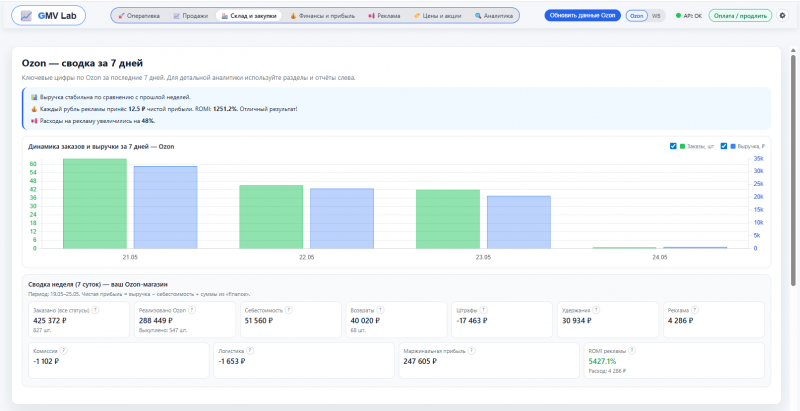This screenshot has width=800, height=411.
Task: Click the blue revenue bar for 22.05
Action: pyautogui.click(x=342, y=218)
